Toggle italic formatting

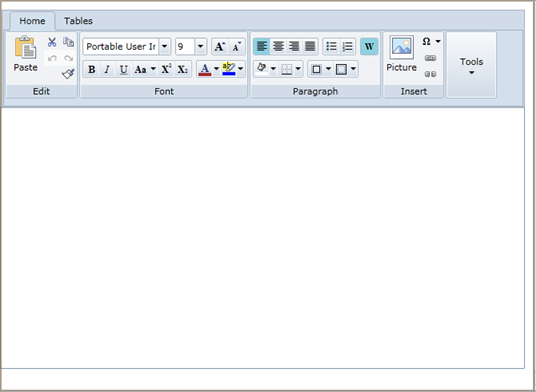107,69
